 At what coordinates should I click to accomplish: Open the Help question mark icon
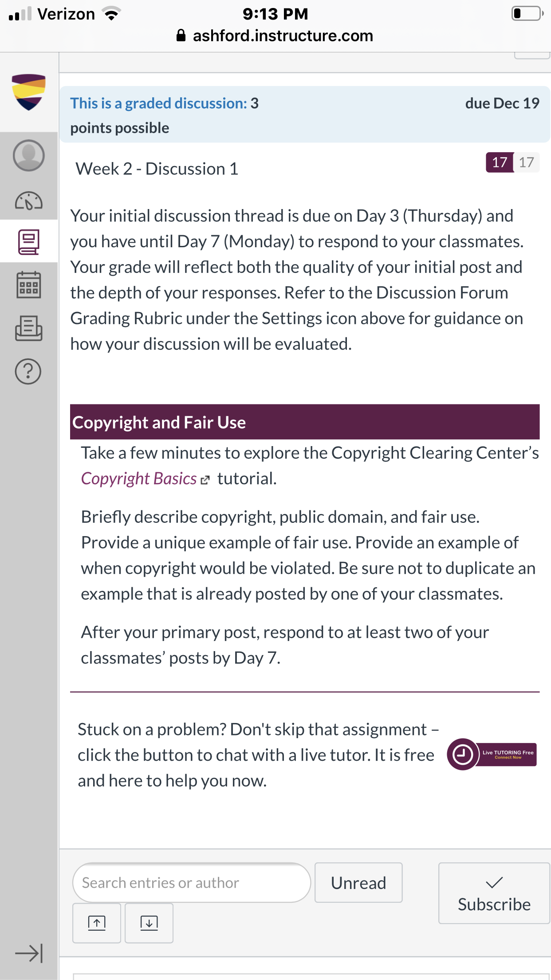tap(28, 371)
